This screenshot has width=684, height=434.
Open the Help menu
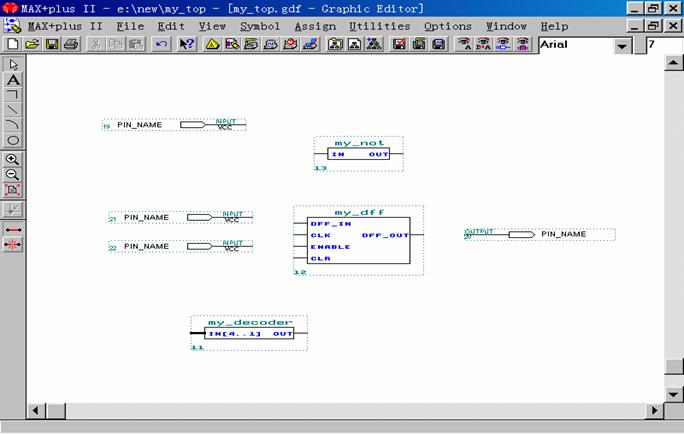[554, 26]
